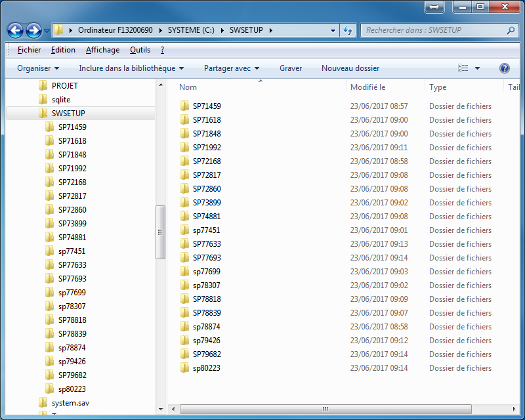525x420 pixels.
Task: Click navigation tree scroll-up arrow
Action: click(161, 85)
